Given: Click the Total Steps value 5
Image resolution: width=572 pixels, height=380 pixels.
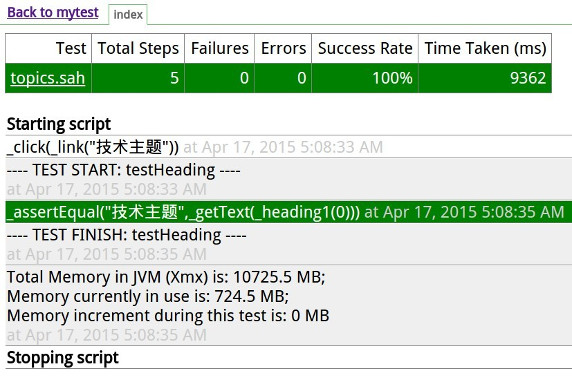Looking at the screenshot, I should (138, 78).
